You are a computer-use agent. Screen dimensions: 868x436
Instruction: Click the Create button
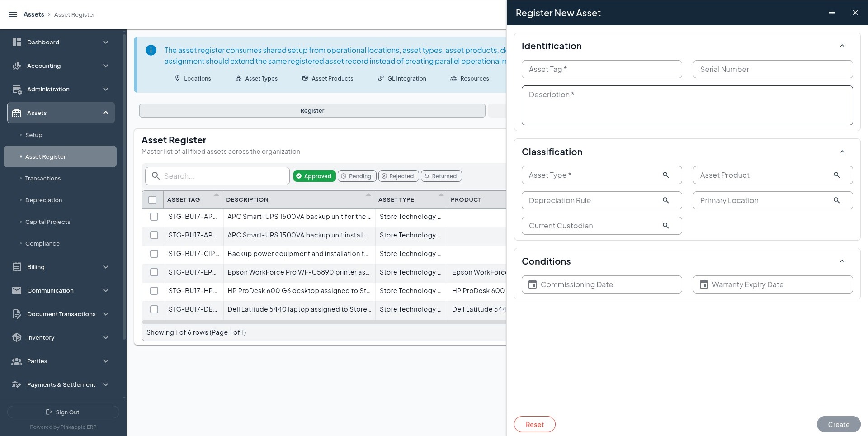point(839,424)
